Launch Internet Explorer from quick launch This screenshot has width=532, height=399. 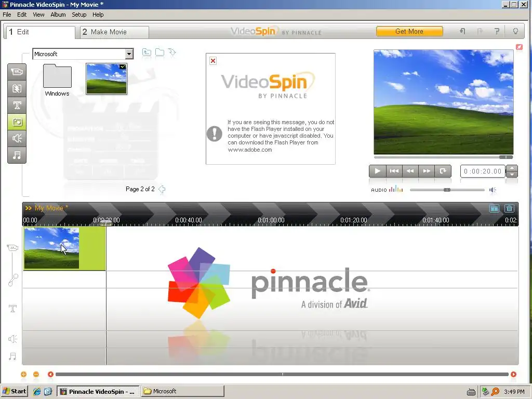(37, 391)
